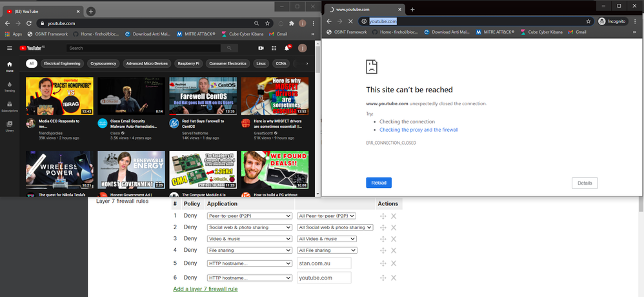Image resolution: width=644 pixels, height=297 pixels.
Task: Open Incognito window three-dot menu
Action: 634,21
